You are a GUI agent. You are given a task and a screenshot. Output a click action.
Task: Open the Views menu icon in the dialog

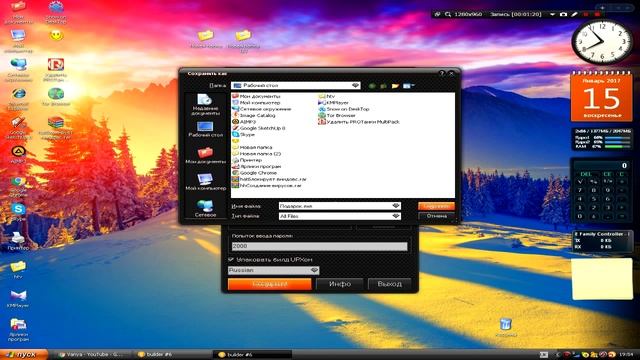[408, 86]
